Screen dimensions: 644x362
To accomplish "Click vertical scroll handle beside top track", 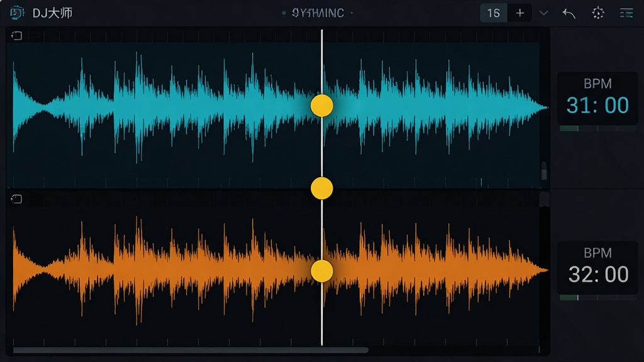I will coord(544,171).
